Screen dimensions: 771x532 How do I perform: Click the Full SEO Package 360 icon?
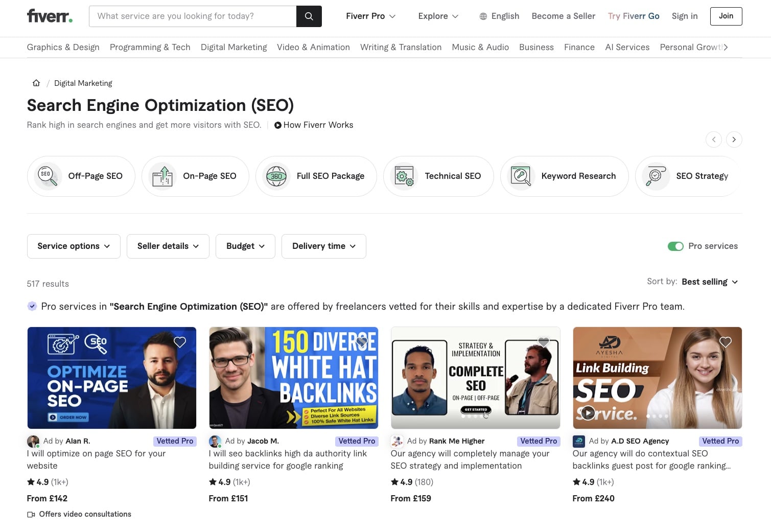pos(276,176)
